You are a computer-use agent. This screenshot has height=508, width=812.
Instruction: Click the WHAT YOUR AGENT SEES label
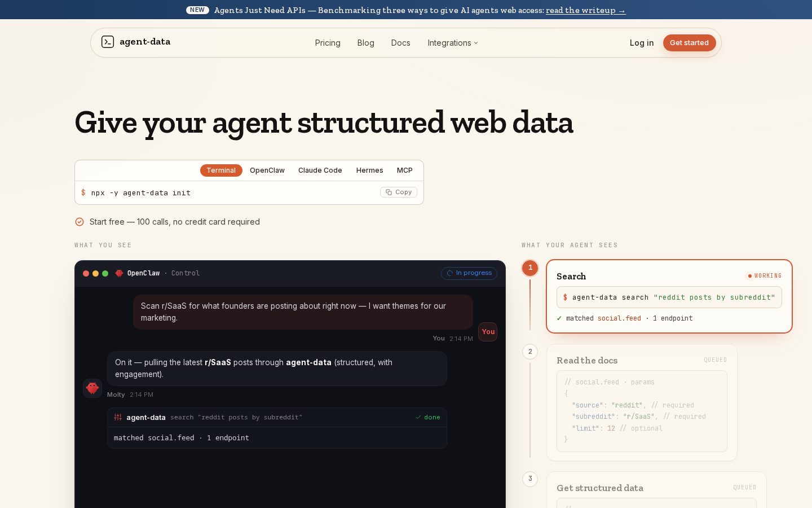570,246
